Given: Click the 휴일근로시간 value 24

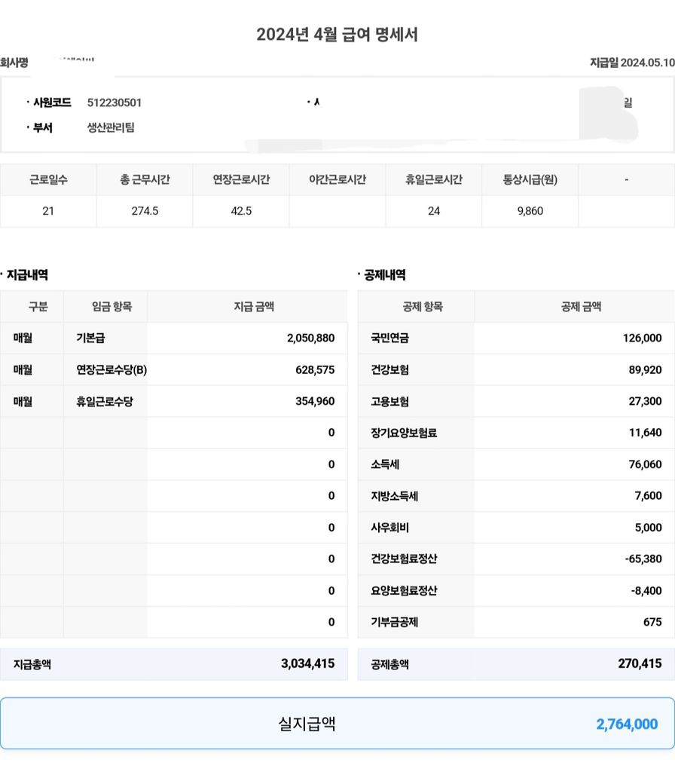Looking at the screenshot, I should pos(434,211).
